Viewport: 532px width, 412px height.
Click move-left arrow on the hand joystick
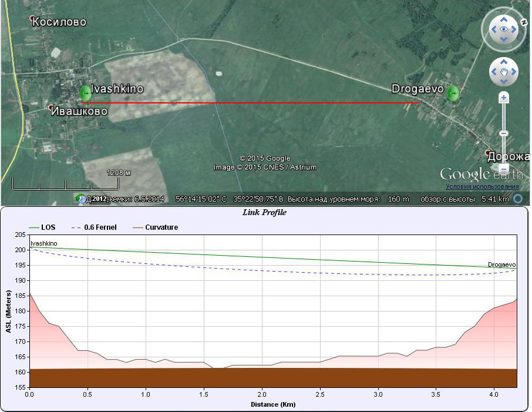coord(494,72)
